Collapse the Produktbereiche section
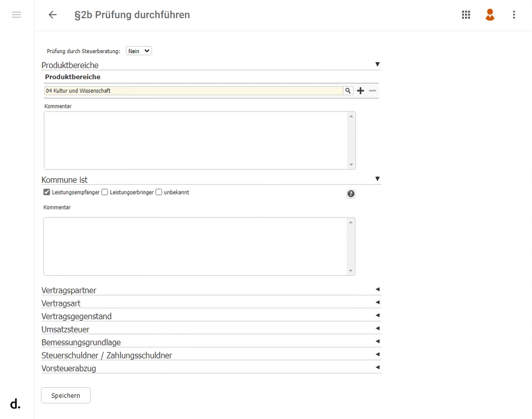The width and height of the screenshot is (532, 419). (x=377, y=65)
